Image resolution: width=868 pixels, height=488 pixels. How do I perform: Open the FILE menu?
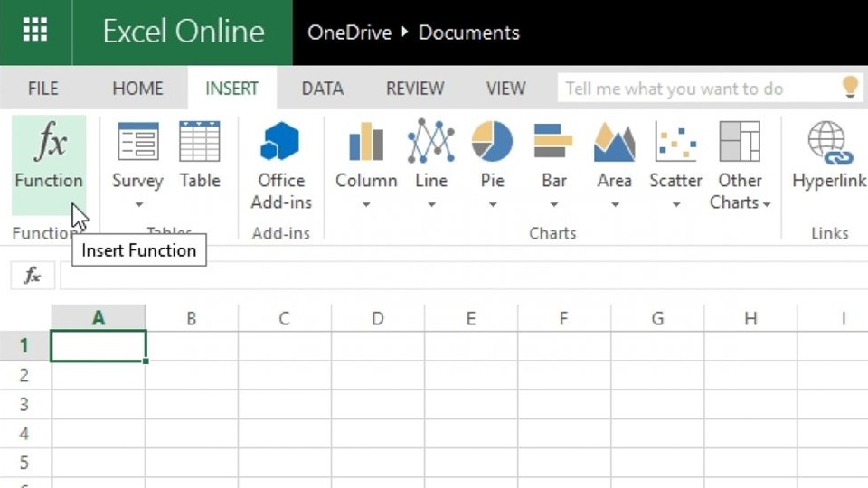(x=42, y=89)
